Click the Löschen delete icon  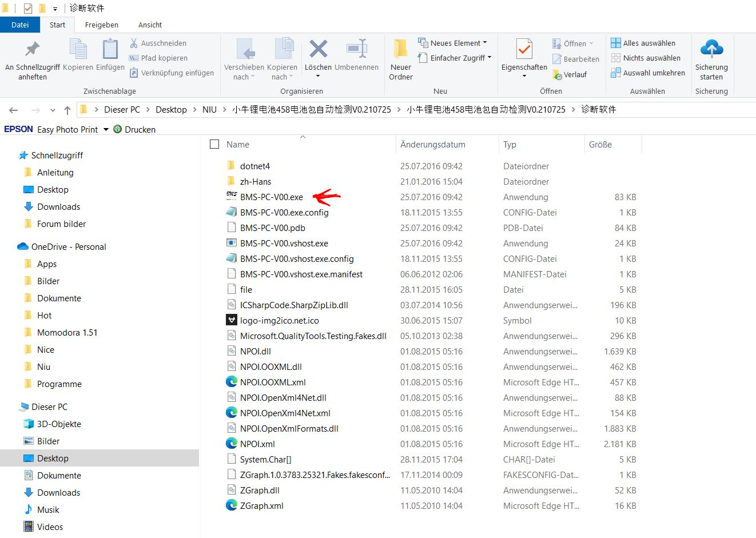pyautogui.click(x=318, y=50)
